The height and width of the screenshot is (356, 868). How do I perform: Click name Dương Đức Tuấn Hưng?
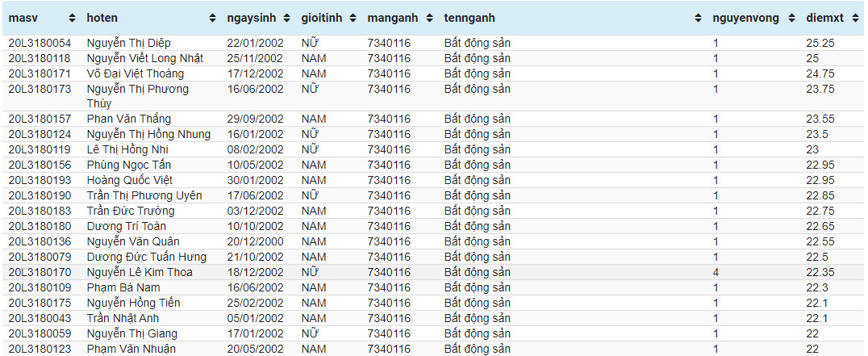147,257
